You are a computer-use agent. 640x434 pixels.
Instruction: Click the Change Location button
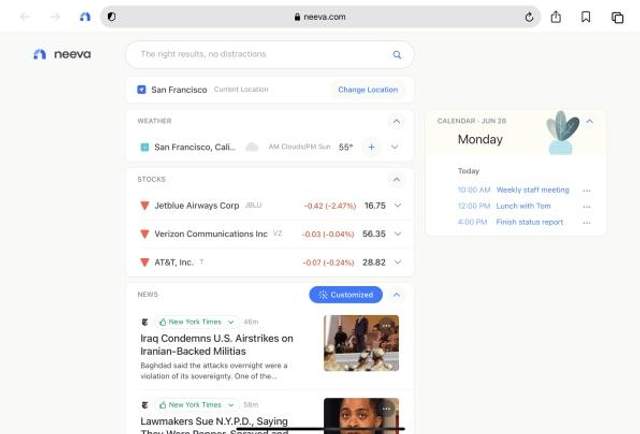367,89
